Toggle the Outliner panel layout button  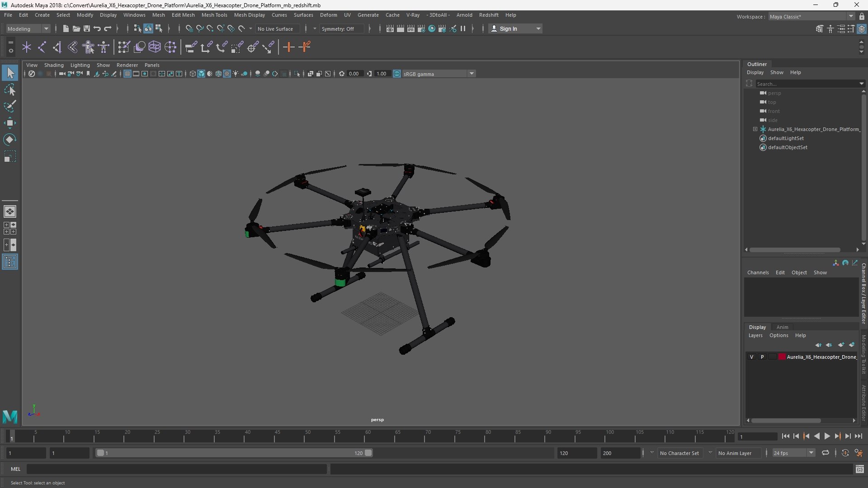(10, 262)
